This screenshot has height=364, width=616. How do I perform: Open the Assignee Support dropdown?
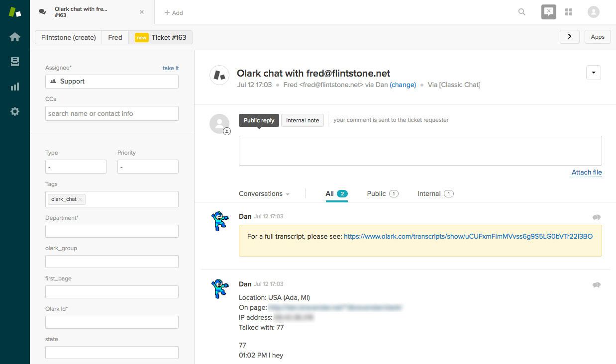pyautogui.click(x=112, y=81)
